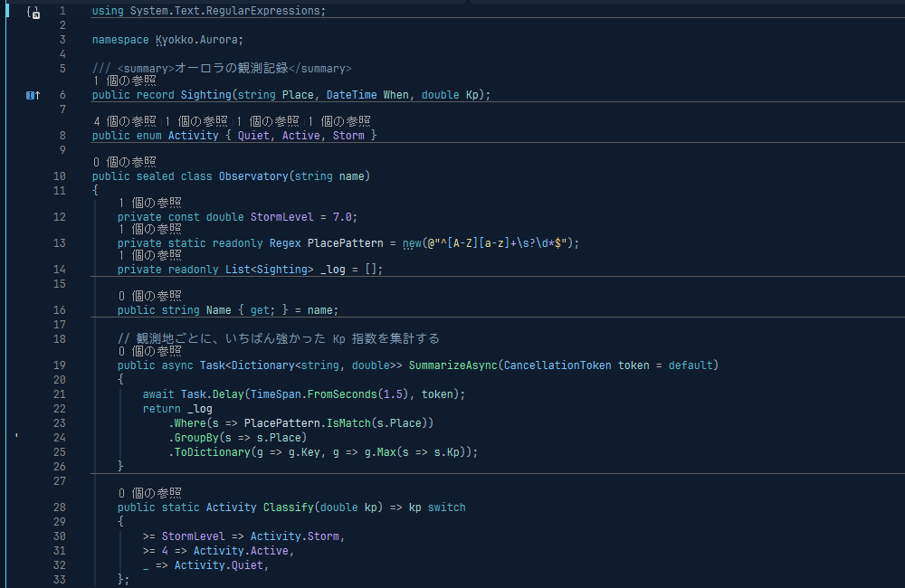
Task: Open the '1 個の参照' CodeLens above PlacePattern field
Action: click(150, 229)
